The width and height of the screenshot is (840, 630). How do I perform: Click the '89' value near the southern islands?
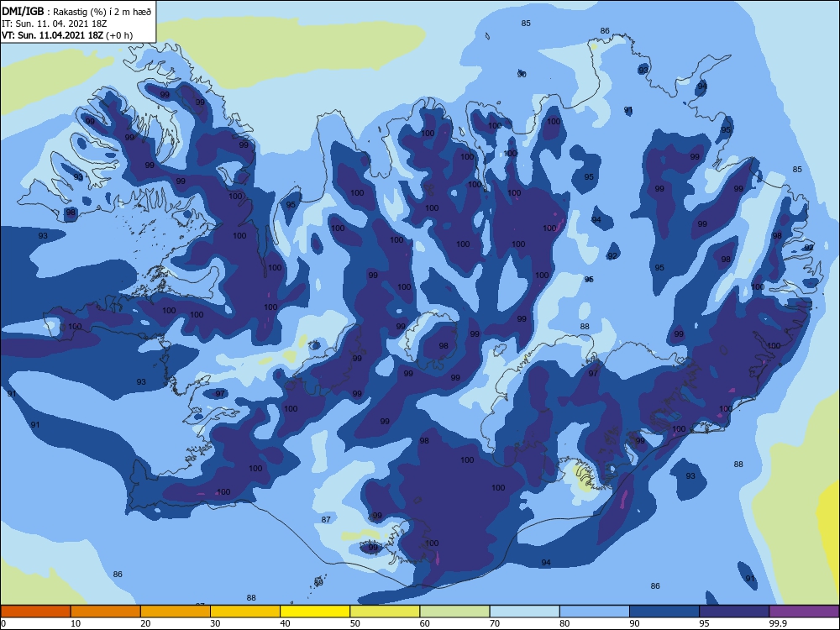pos(318,582)
